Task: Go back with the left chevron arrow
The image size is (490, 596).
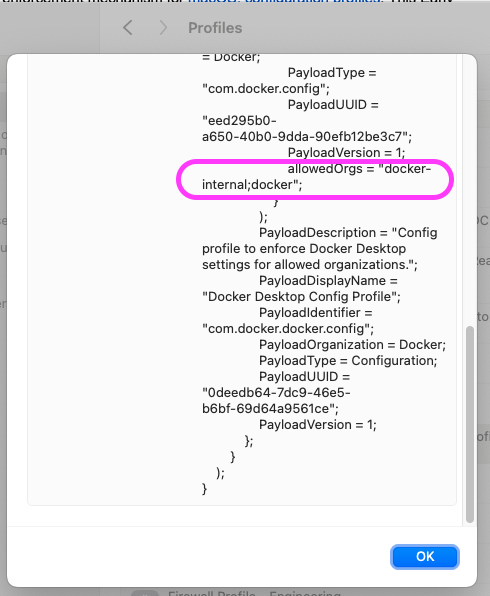Action: (128, 28)
